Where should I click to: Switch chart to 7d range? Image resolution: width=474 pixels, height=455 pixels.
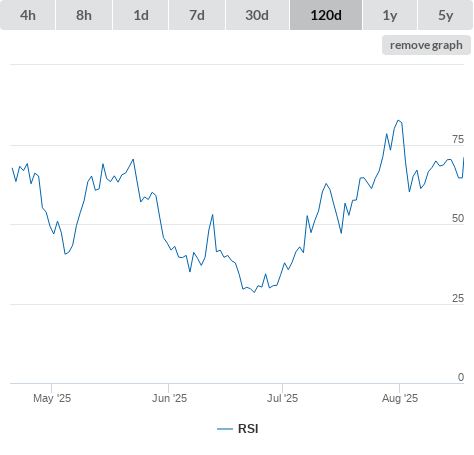click(x=197, y=15)
